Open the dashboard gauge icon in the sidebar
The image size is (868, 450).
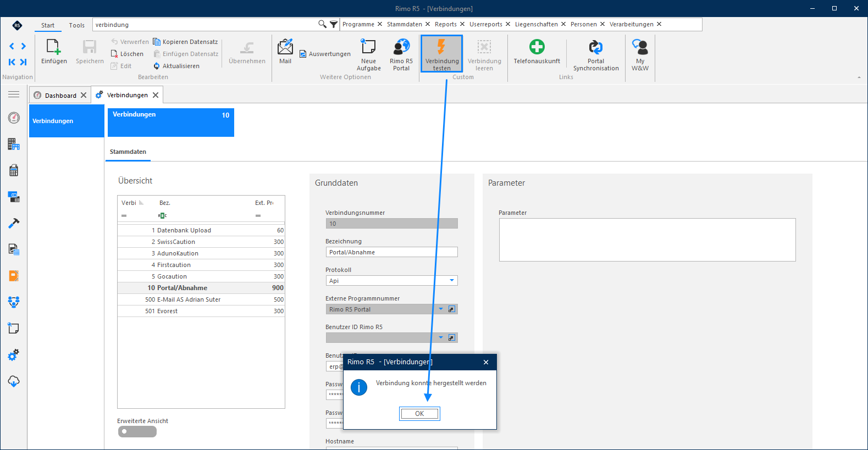pos(14,118)
